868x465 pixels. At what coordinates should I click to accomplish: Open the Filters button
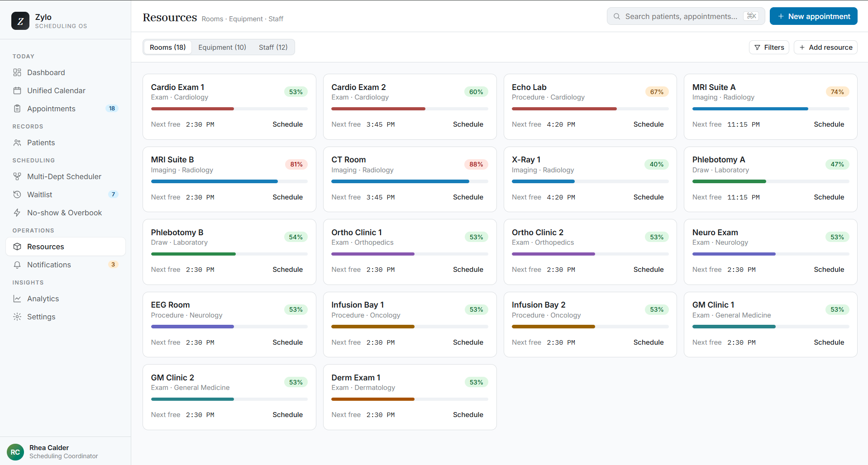coord(769,47)
